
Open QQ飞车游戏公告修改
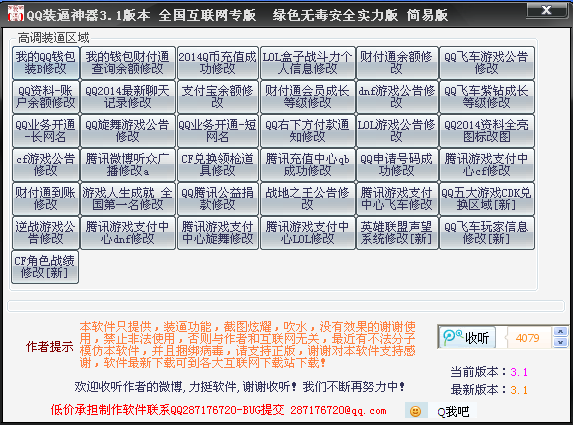[486, 63]
